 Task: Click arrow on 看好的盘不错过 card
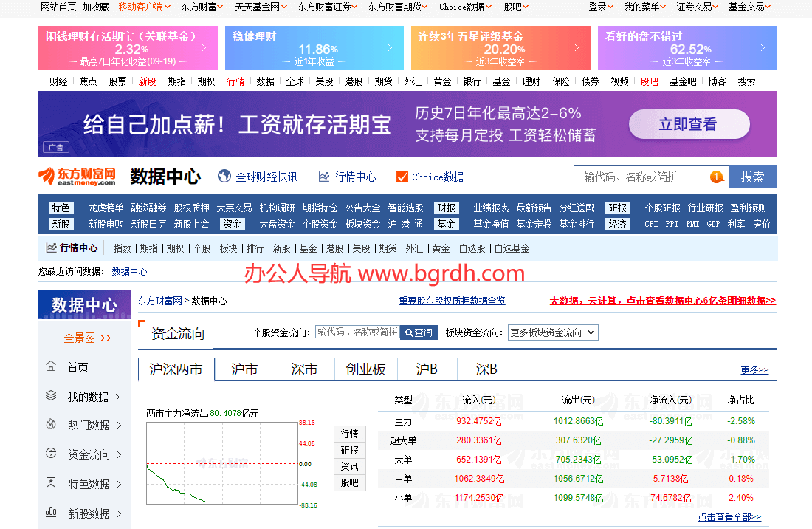coord(763,48)
